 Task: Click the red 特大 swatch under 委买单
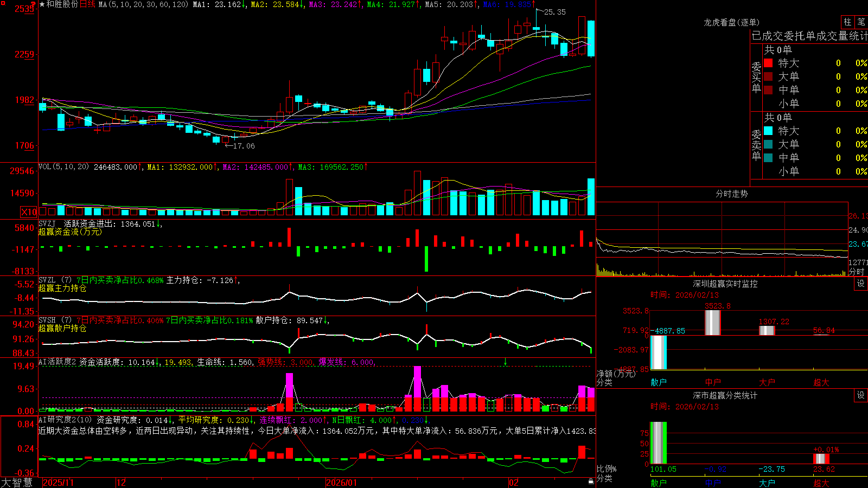click(x=768, y=63)
